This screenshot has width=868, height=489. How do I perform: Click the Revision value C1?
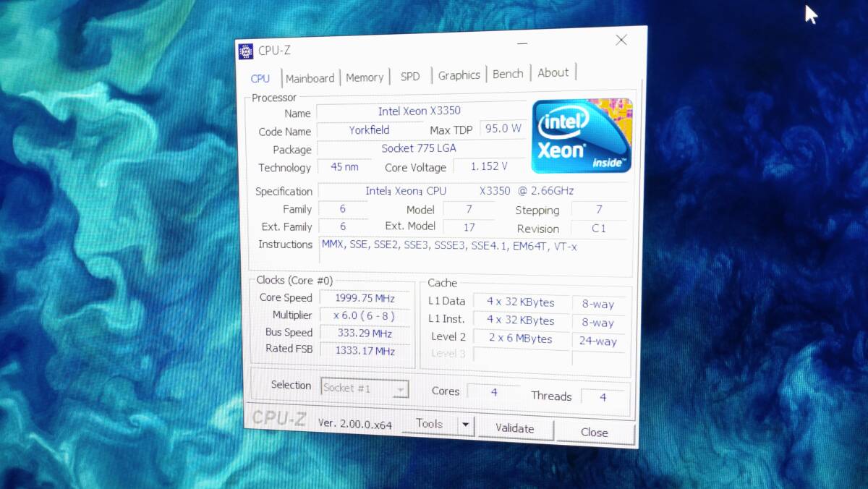point(599,229)
